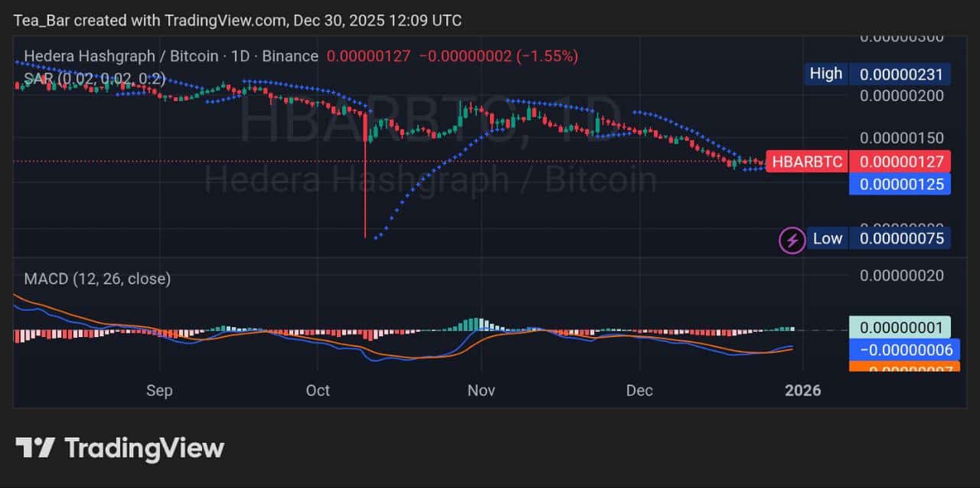980x488 pixels.
Task: Click the green MACD histogram value badge
Action: (x=900, y=327)
